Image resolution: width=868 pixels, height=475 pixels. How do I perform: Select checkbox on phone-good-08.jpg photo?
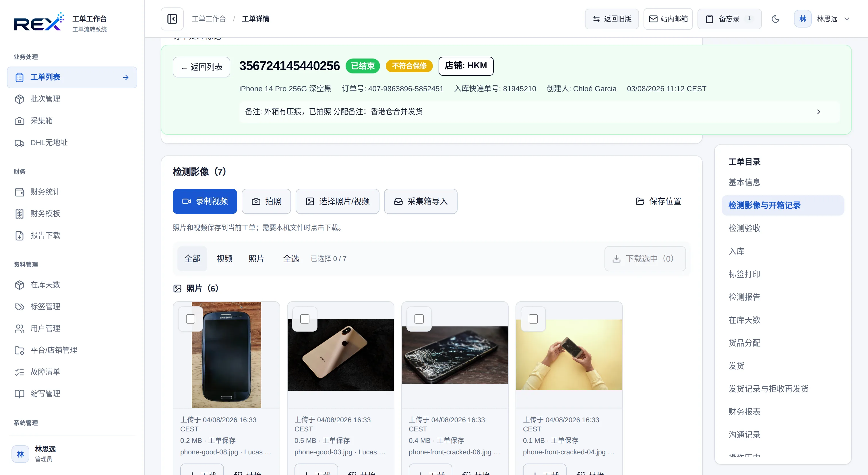point(191,319)
